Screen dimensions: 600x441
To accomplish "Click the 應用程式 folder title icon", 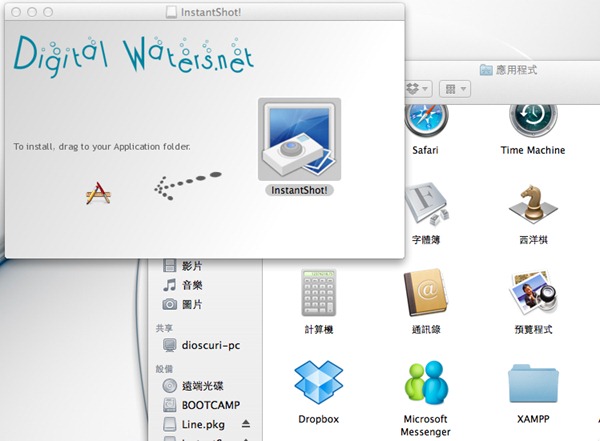I will 486,70.
